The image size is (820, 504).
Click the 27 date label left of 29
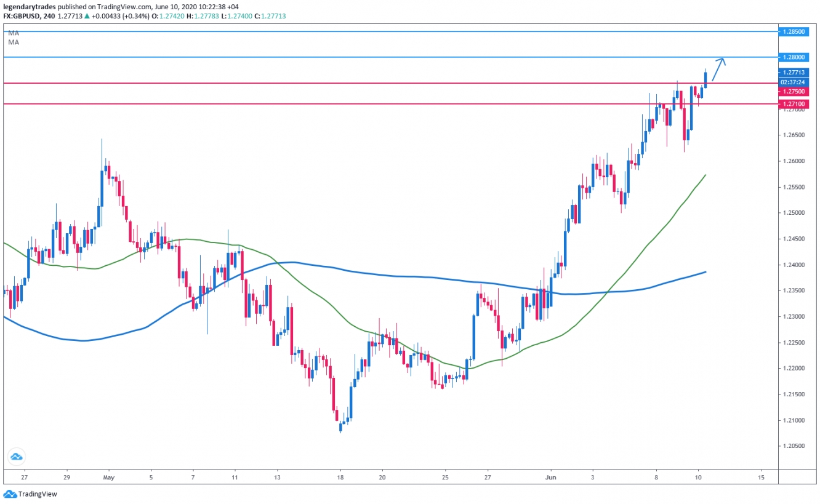(24, 477)
